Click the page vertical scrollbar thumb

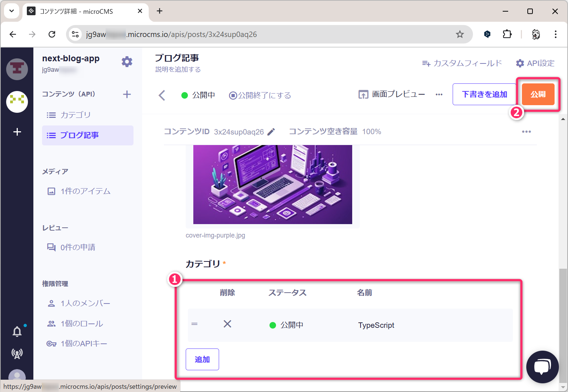563,323
